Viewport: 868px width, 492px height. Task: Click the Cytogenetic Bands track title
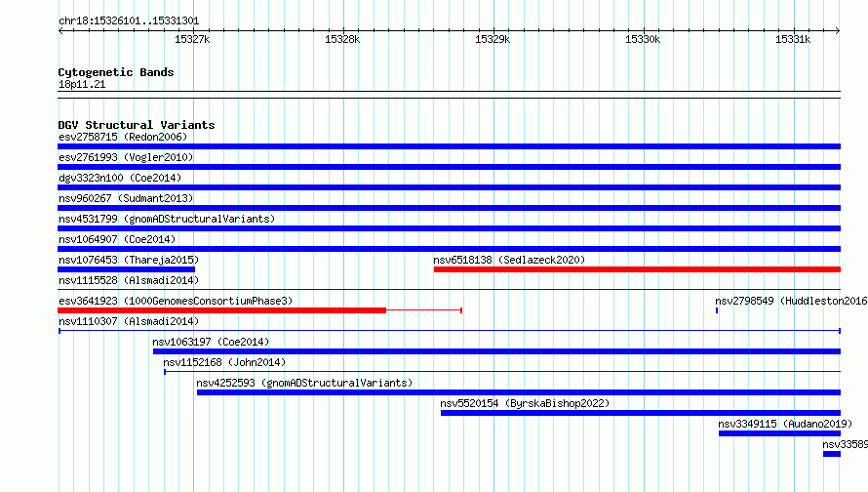point(116,72)
